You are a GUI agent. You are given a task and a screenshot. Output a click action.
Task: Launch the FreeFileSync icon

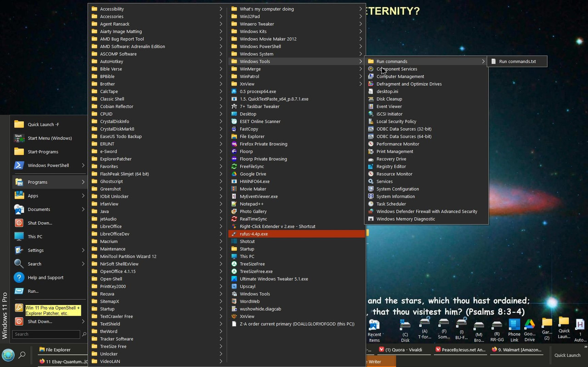(234, 166)
